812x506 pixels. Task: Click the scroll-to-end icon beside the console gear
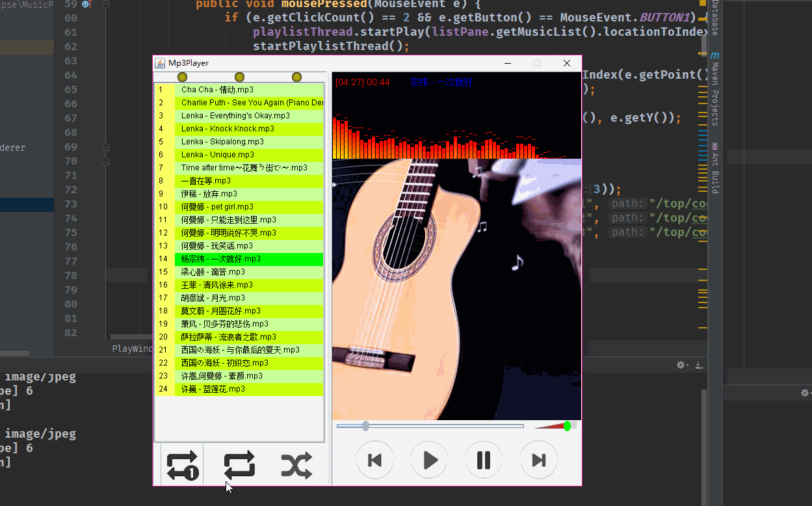click(700, 365)
